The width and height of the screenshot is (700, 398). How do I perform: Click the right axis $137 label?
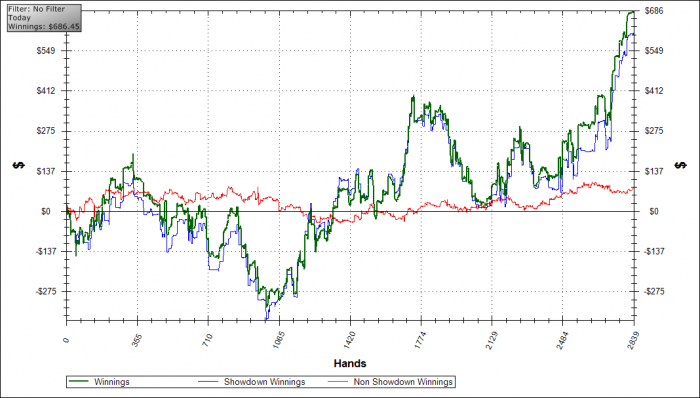tap(654, 171)
